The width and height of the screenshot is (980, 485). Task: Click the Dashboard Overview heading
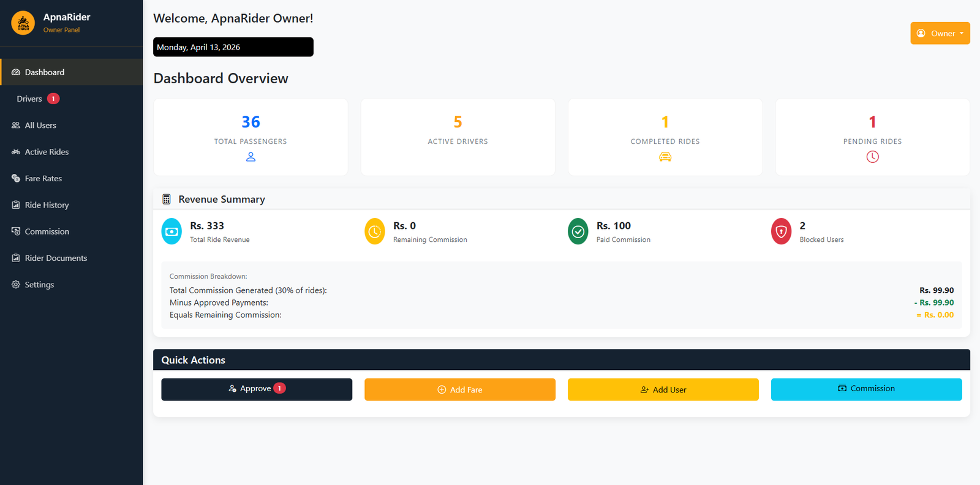pos(221,78)
